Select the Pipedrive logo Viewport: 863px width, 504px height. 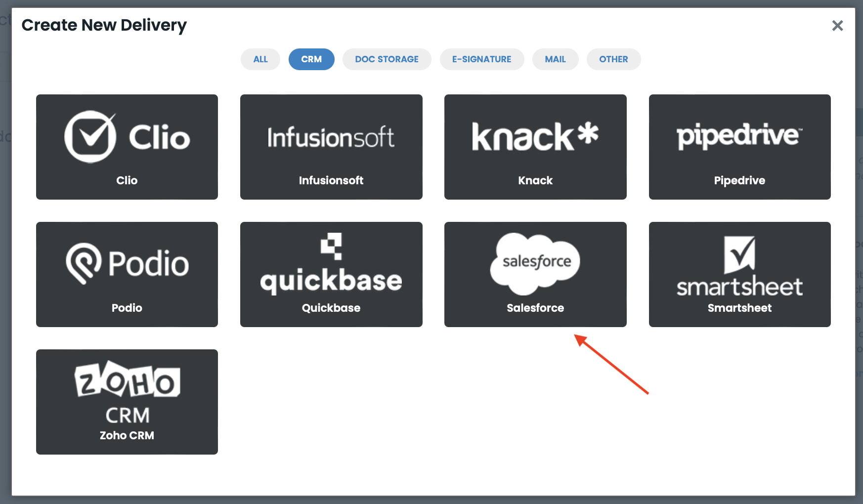739,136
